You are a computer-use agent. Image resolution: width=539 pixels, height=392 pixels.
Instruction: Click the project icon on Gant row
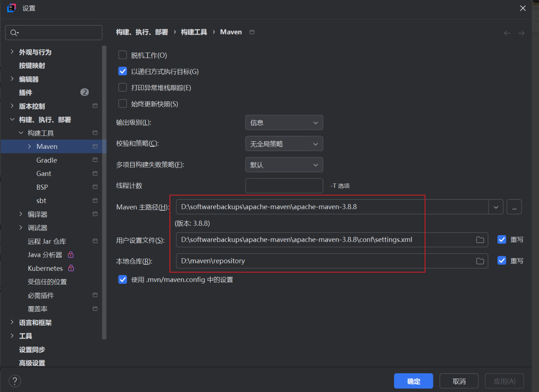click(95, 173)
